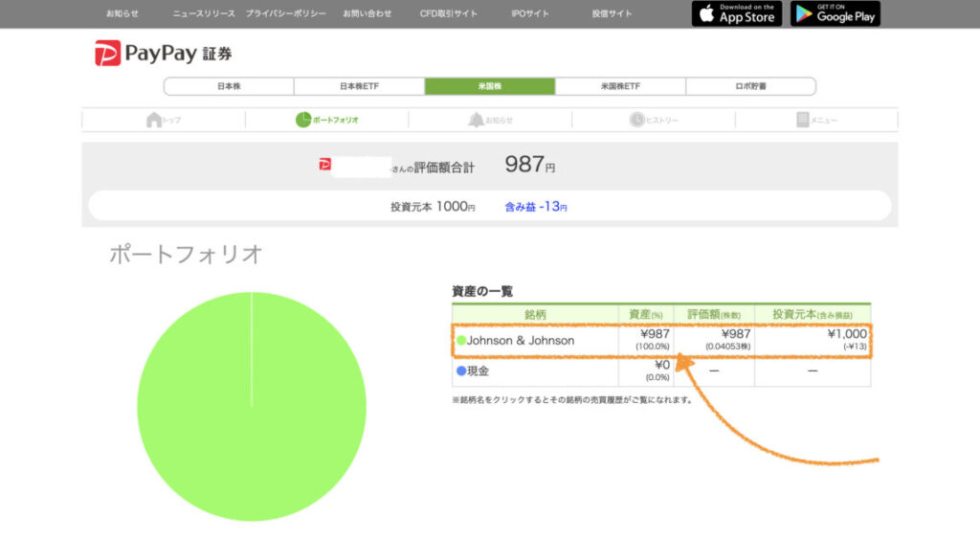Open the お知らせ link in top bar
Viewport: 980px width, 538px height.
(x=122, y=14)
